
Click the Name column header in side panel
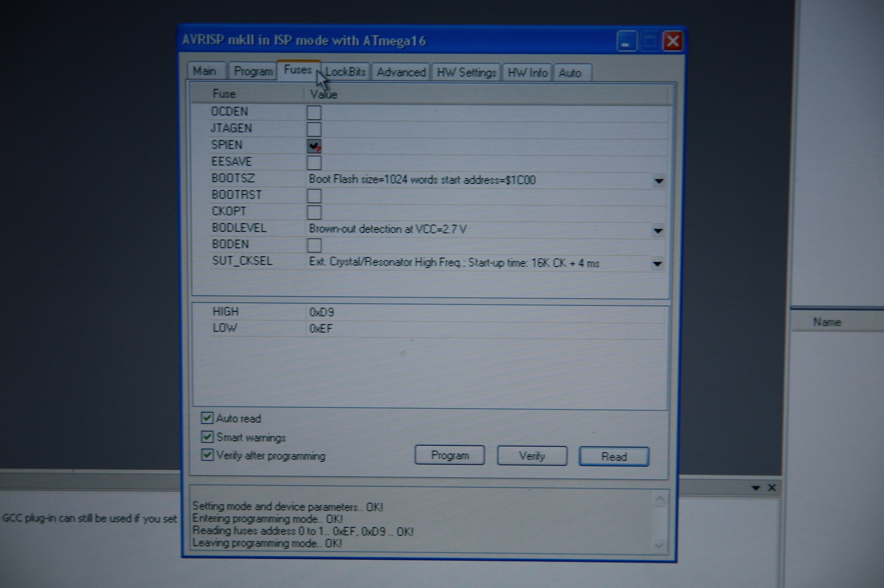click(827, 322)
